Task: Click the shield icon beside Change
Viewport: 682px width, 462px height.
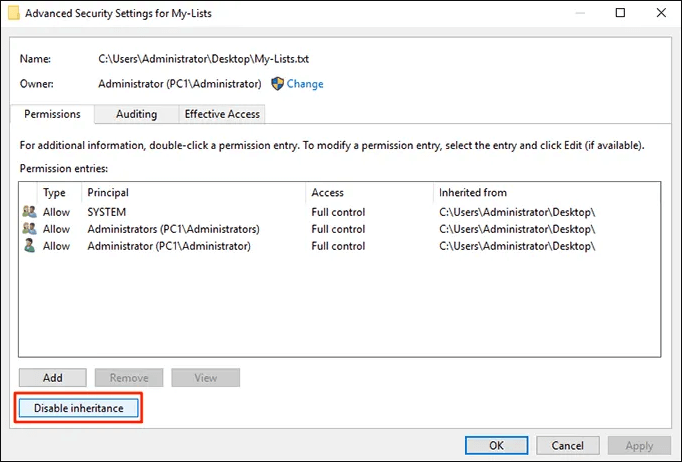Action: (x=277, y=84)
